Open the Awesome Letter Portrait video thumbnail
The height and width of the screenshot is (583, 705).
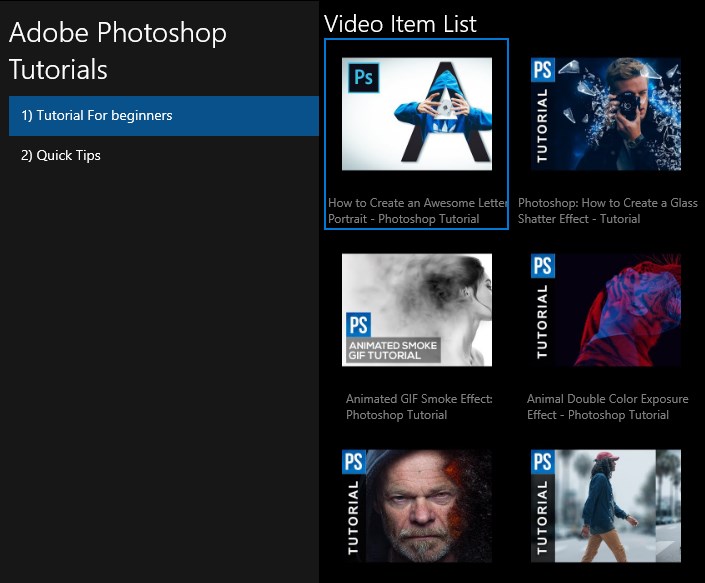point(417,114)
